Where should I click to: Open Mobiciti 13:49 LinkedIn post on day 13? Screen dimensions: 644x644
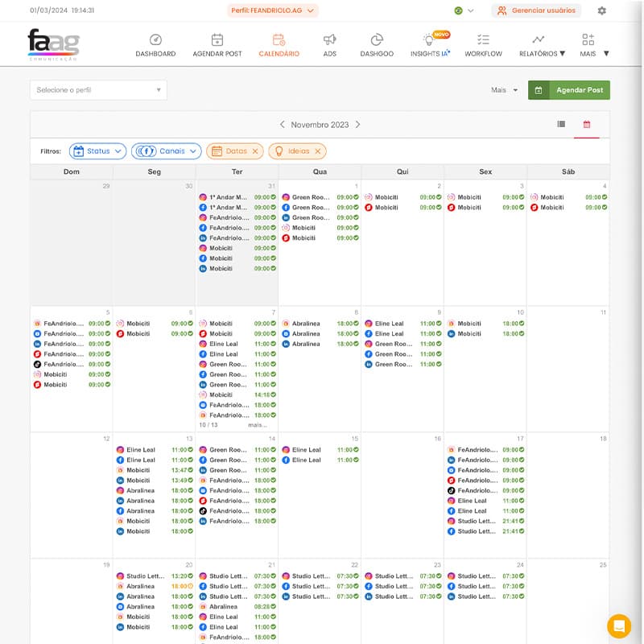(x=155, y=481)
